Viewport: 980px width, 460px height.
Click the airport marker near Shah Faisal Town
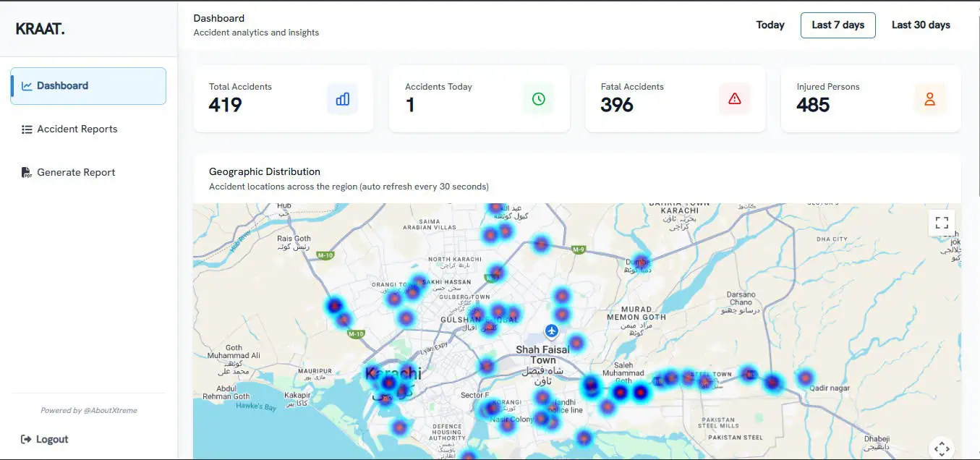tap(551, 331)
